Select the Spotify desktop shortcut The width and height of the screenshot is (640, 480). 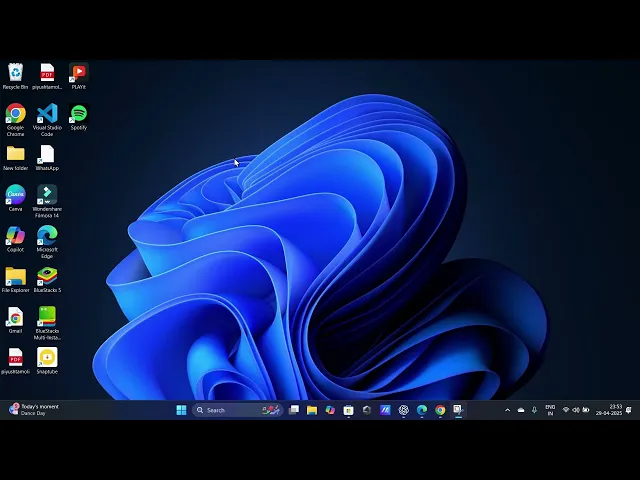(x=78, y=114)
